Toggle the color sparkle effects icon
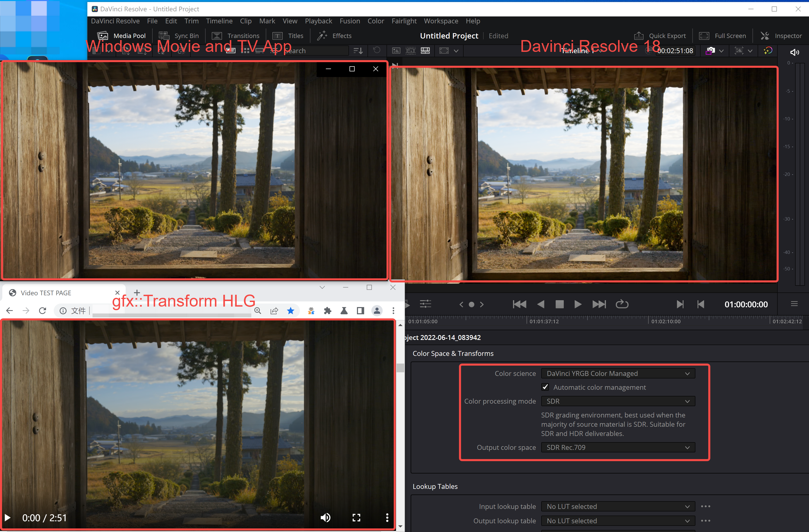The height and width of the screenshot is (532, 809). click(768, 51)
